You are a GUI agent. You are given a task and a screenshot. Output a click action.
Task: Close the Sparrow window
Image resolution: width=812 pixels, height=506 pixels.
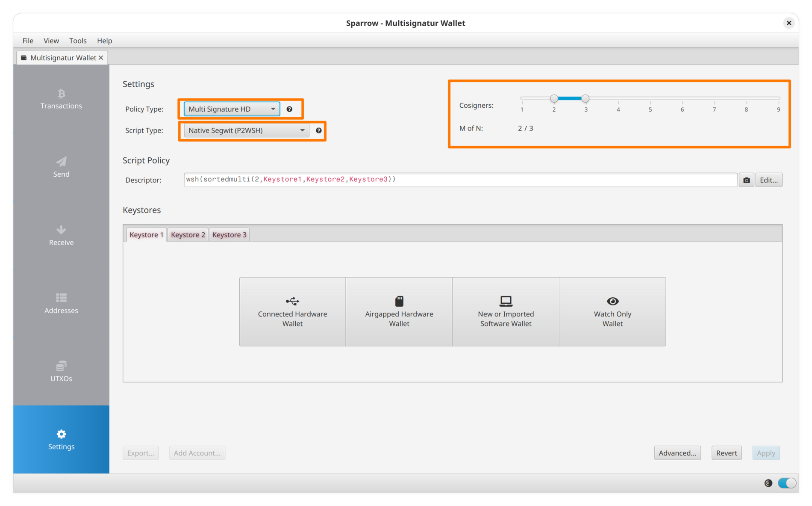tap(789, 23)
